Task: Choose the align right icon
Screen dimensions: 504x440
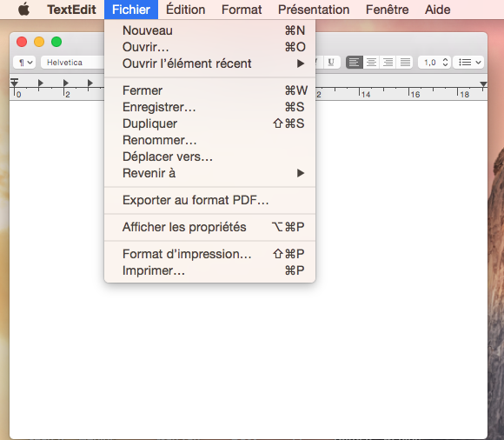Action: point(388,63)
